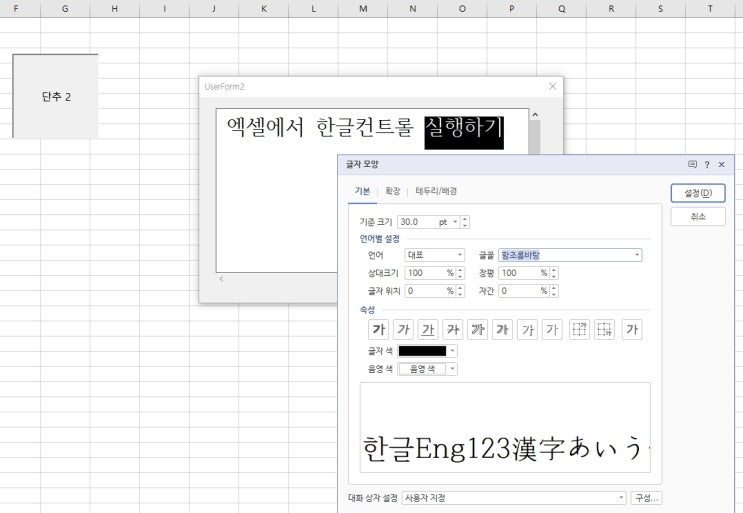743x513 pixels.
Task: Close the UserForm2 window
Action: click(x=553, y=86)
